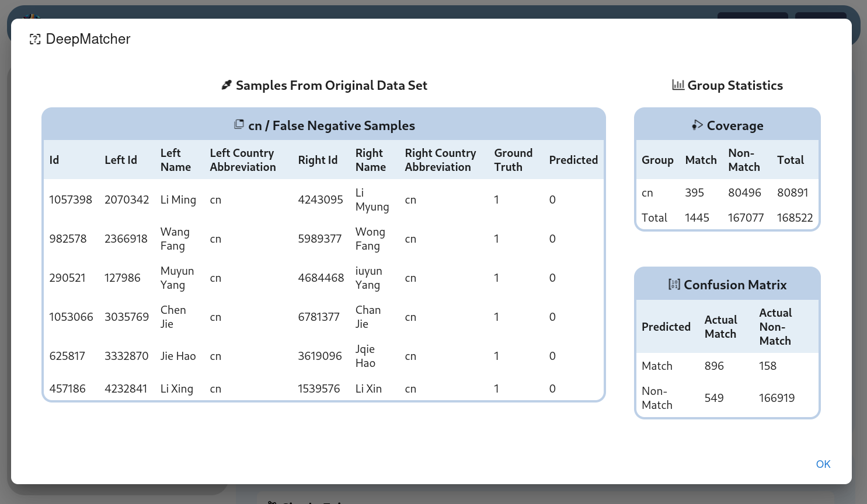Click the 'Left Country Abbreviation' column header
This screenshot has width=867, height=504.
pos(243,160)
